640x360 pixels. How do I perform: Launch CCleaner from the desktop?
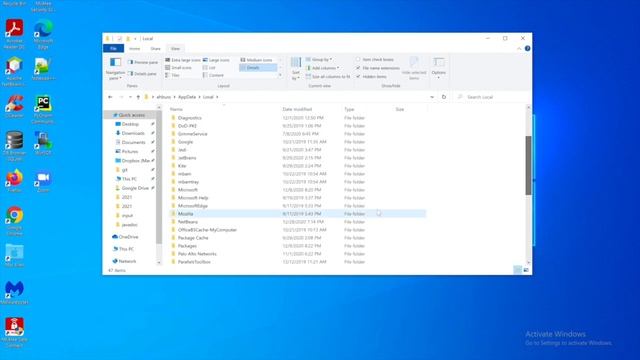[x=14, y=106]
